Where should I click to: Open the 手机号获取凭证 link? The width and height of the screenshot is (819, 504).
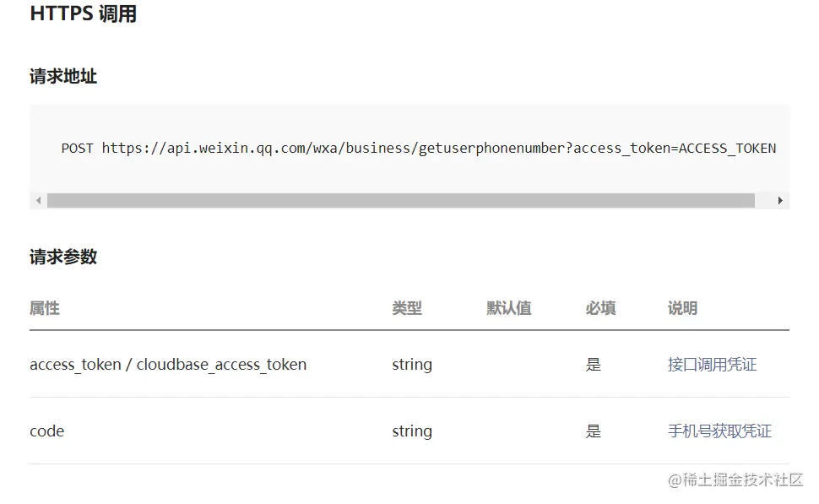click(719, 431)
